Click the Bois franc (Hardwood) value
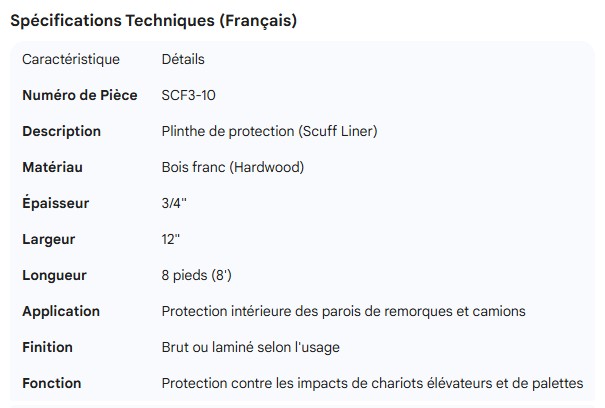This screenshot has width=605, height=408. click(232, 167)
